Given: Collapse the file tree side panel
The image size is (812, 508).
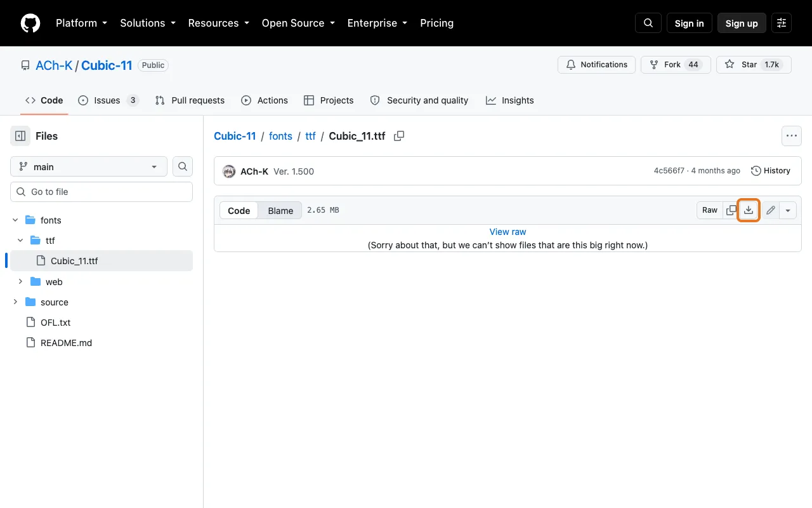Looking at the screenshot, I should coord(20,136).
